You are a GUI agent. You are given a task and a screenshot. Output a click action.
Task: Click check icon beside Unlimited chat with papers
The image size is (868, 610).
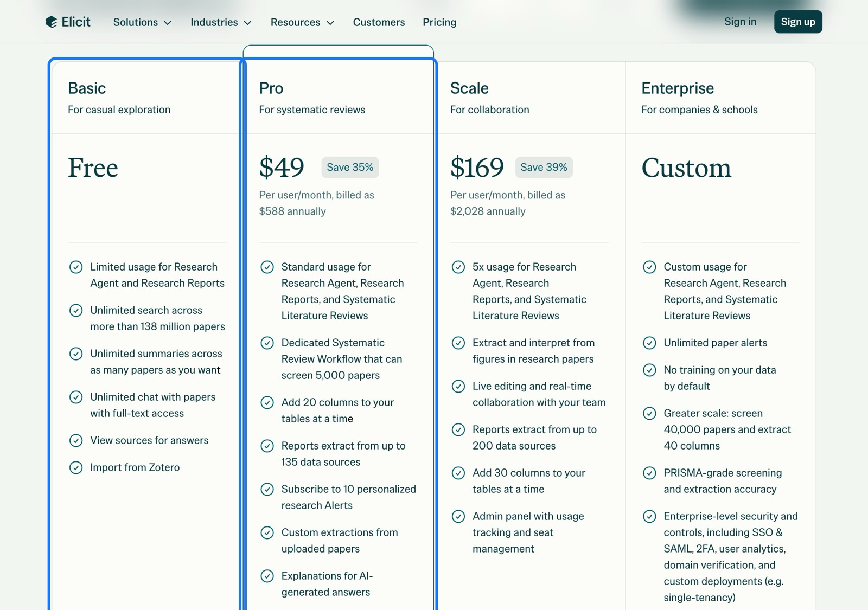76,397
